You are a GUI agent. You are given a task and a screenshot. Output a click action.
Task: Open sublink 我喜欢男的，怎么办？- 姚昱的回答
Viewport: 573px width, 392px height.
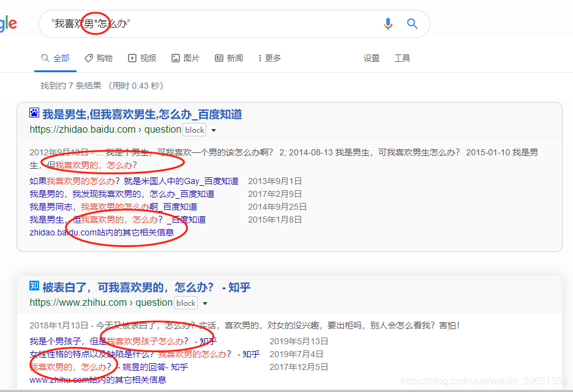tap(109, 367)
